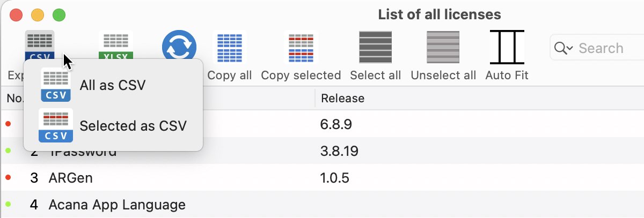Click the Copy all grid icon
Image resolution: width=644 pixels, height=218 pixels.
(x=230, y=48)
